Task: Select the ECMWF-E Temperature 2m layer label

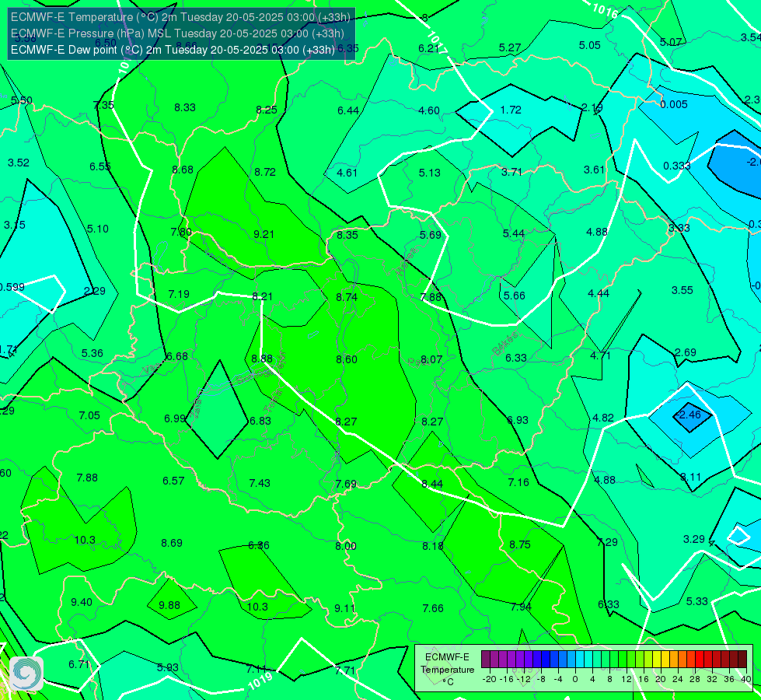Action: coord(180,17)
